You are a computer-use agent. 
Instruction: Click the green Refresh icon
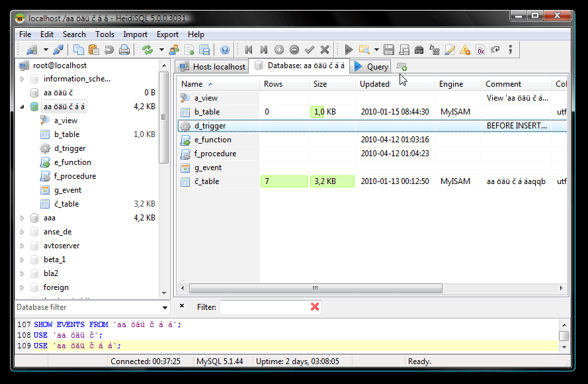[147, 50]
